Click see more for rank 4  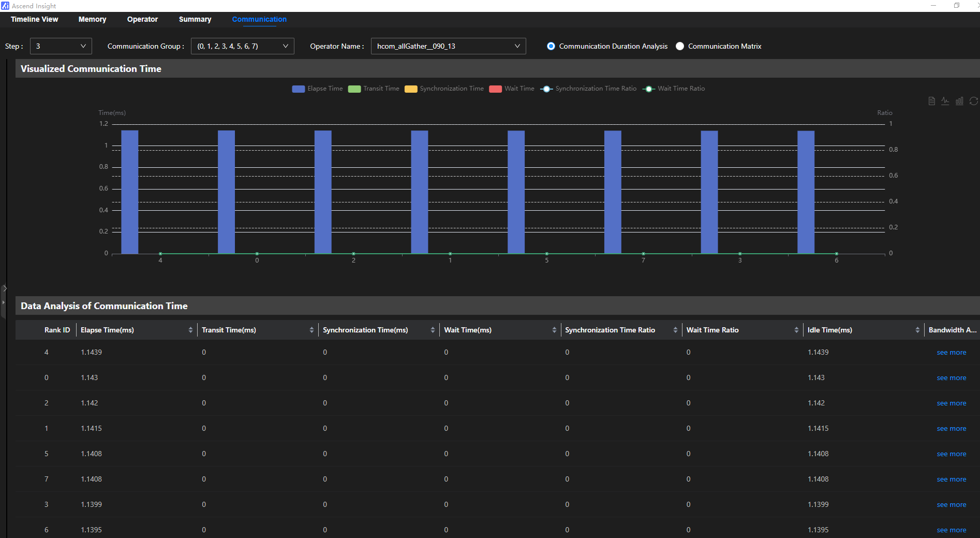pos(952,353)
